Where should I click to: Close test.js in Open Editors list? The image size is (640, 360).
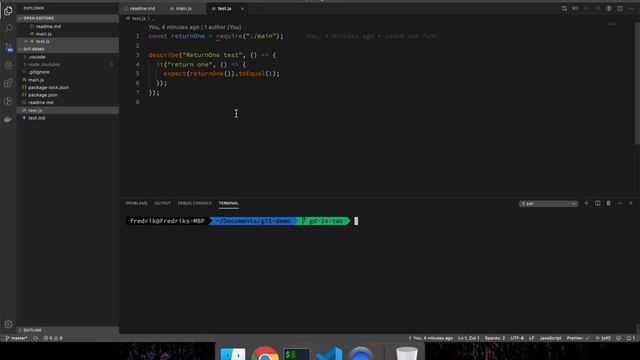click(x=26, y=41)
